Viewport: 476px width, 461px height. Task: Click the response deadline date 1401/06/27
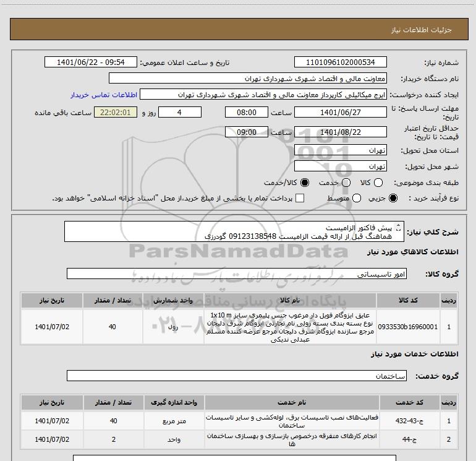pyautogui.click(x=340, y=112)
